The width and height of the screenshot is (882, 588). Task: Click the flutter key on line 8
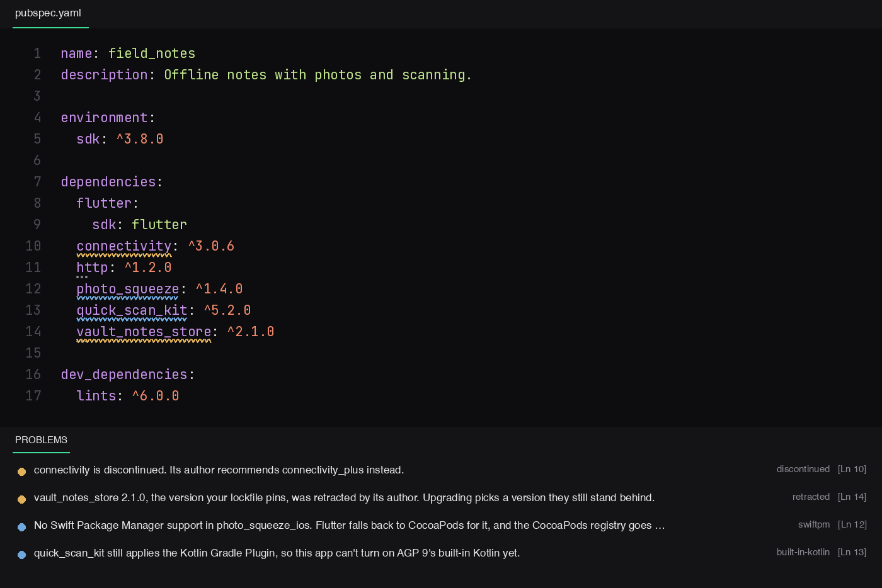coord(104,203)
